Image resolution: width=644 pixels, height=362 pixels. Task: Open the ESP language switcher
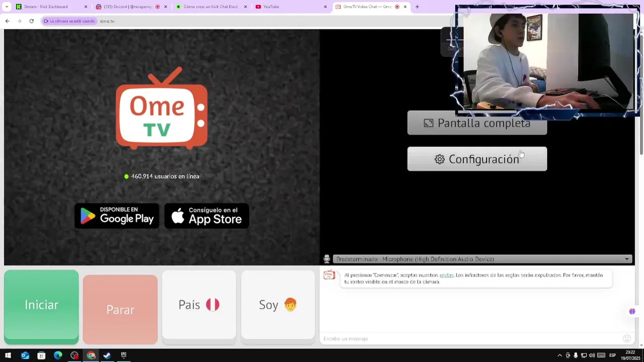coord(612,355)
